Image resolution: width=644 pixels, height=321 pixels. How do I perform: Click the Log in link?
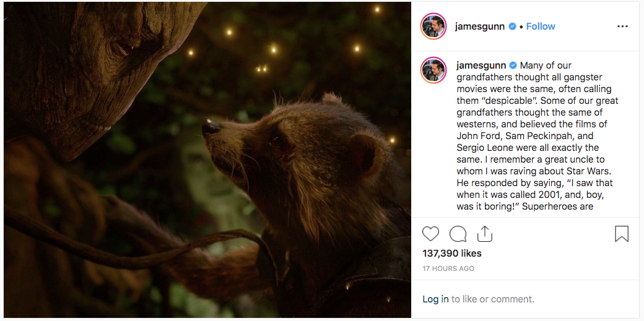pos(435,299)
